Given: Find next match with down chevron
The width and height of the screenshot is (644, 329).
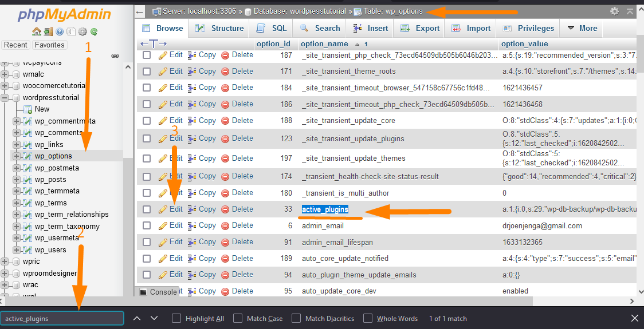Looking at the screenshot, I should pyautogui.click(x=154, y=318).
